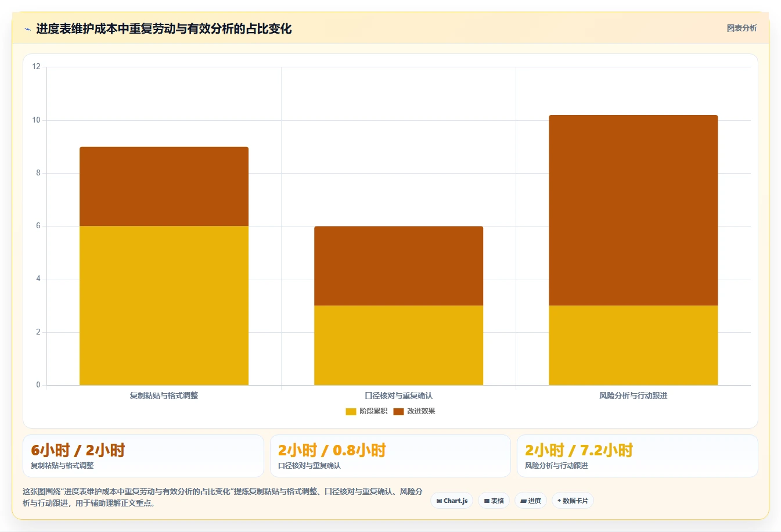Click the yellow 阶段累积 legend swatch
The image size is (781, 532).
coord(351,412)
